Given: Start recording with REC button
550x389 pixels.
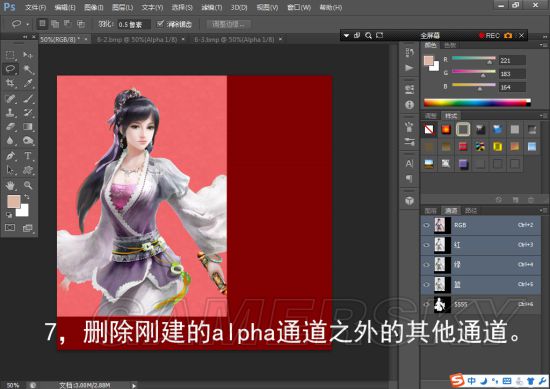Looking at the screenshot, I should (489, 35).
